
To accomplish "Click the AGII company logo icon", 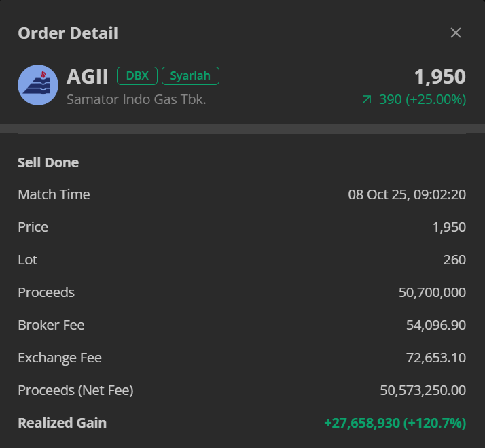I will 38,85.
